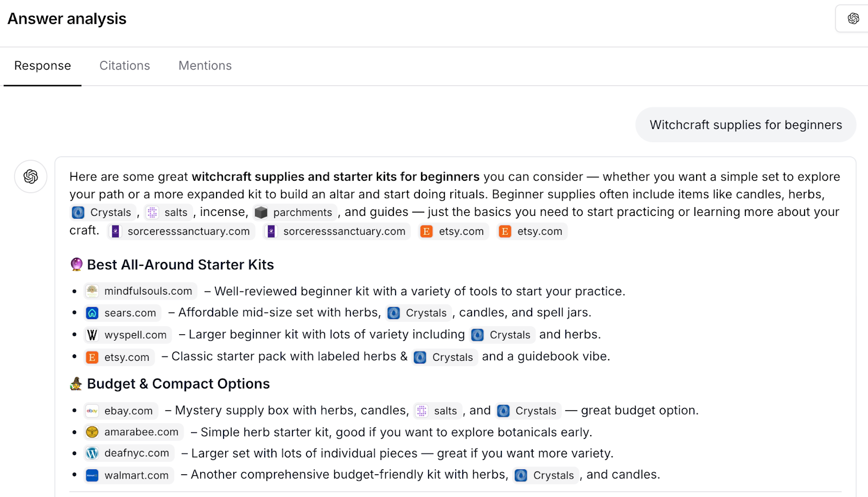Open the etsy.com chip under Best All-Around Starter Kits

pos(120,358)
